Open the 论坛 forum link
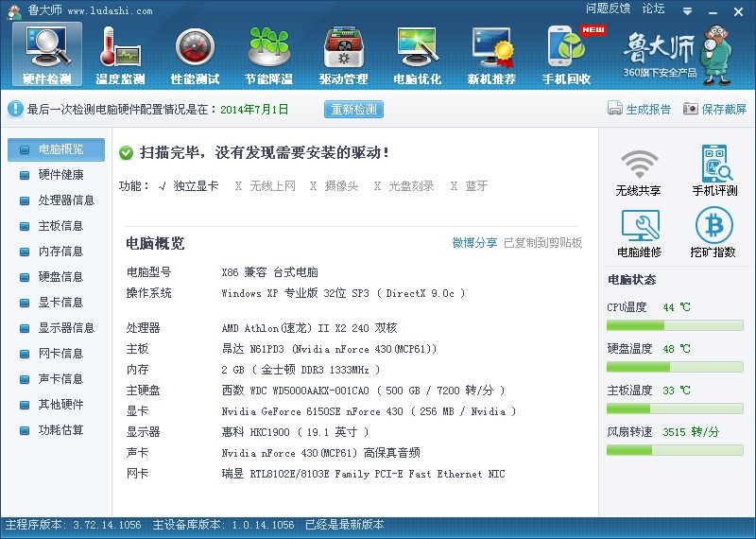This screenshot has width=756, height=539. click(653, 9)
